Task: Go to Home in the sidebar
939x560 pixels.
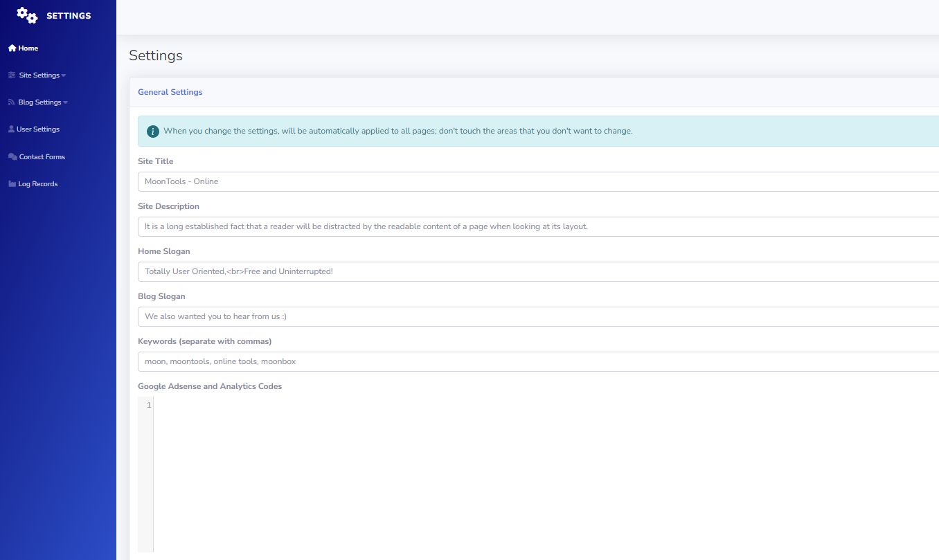Action: click(x=23, y=48)
